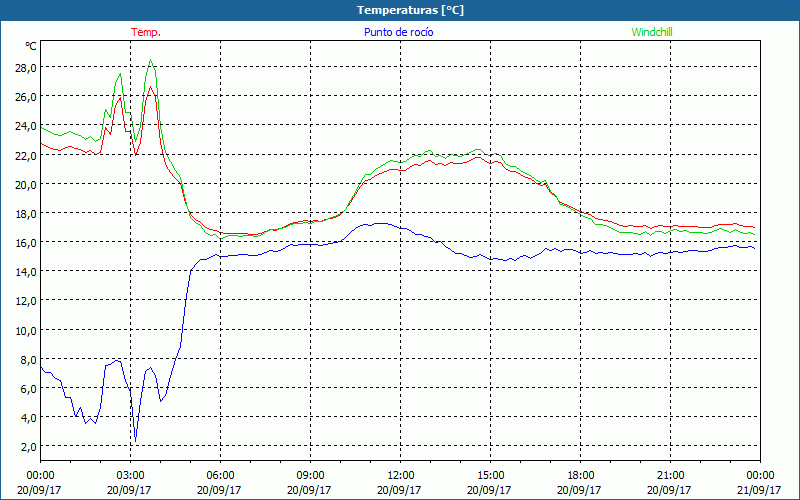Screen dimensions: 800x500
Task: Click the 'Temperaturas [°C]' chart title
Action: (x=410, y=10)
